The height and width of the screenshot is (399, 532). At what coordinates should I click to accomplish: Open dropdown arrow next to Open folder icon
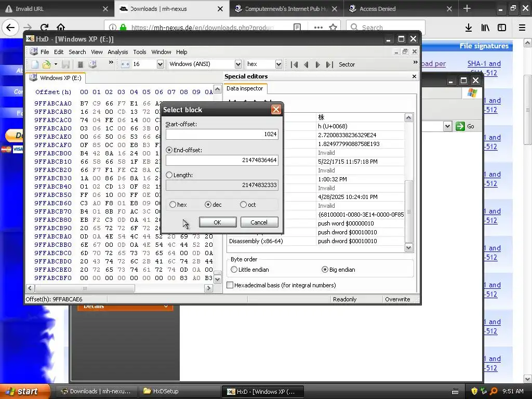pos(56,64)
